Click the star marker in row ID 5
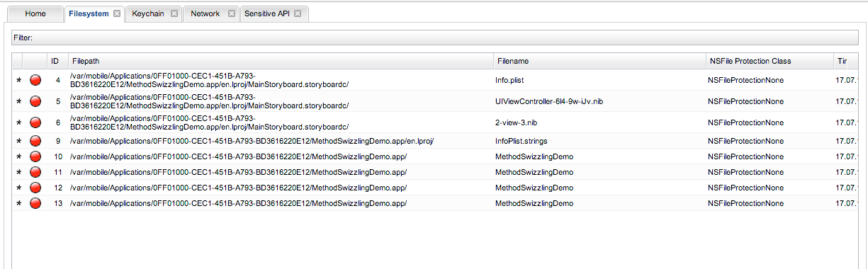 click(19, 102)
